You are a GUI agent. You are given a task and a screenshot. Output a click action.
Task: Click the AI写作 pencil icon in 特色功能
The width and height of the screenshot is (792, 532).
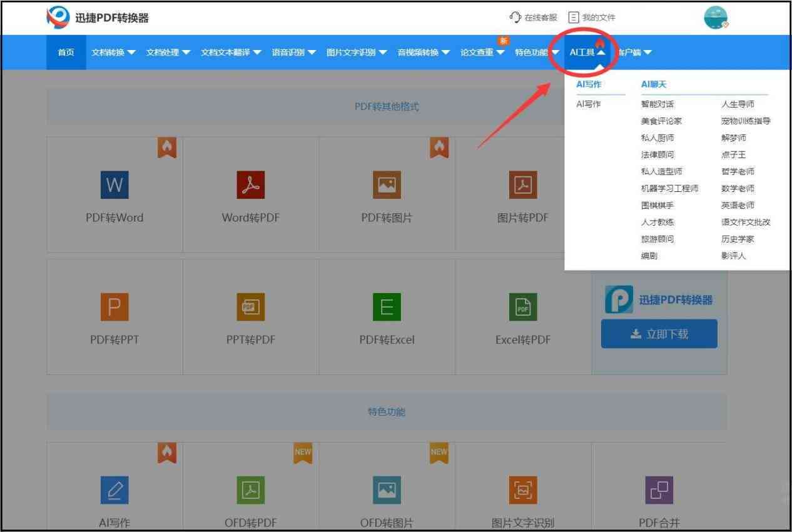[114, 491]
